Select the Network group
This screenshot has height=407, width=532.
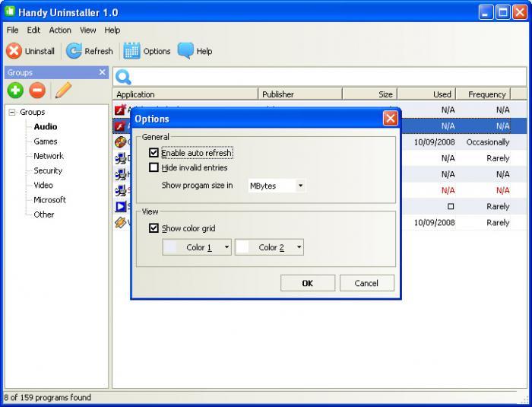click(x=49, y=156)
